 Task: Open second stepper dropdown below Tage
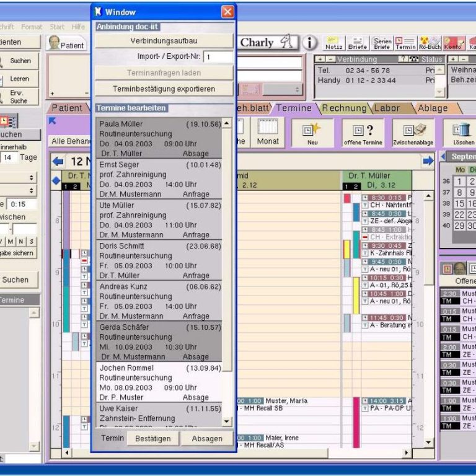click(18, 190)
